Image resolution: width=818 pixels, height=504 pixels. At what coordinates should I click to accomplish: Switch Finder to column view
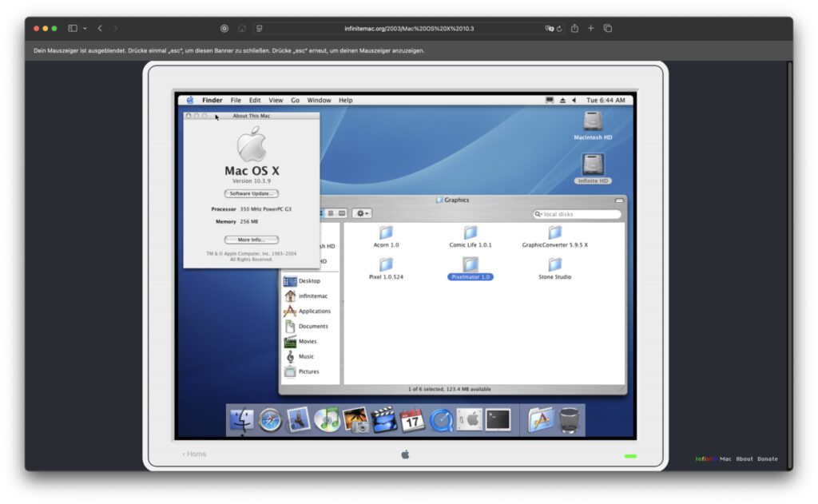[x=342, y=213]
